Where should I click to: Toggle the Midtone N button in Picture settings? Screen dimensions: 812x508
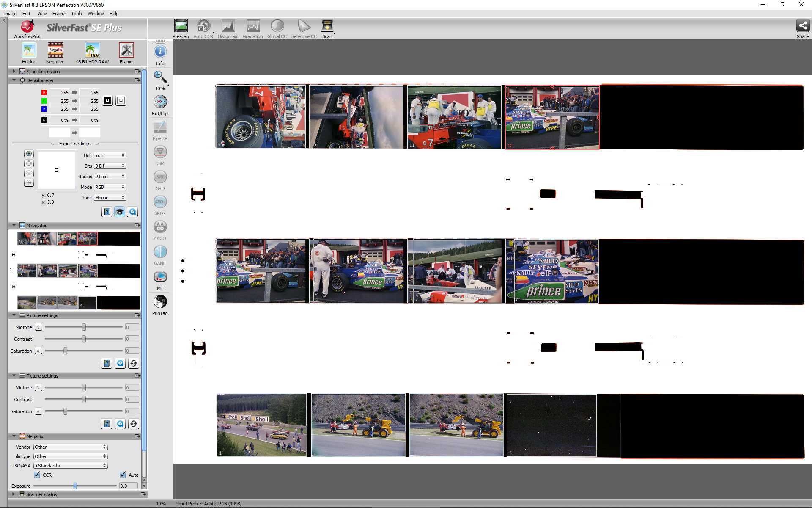pyautogui.click(x=38, y=327)
